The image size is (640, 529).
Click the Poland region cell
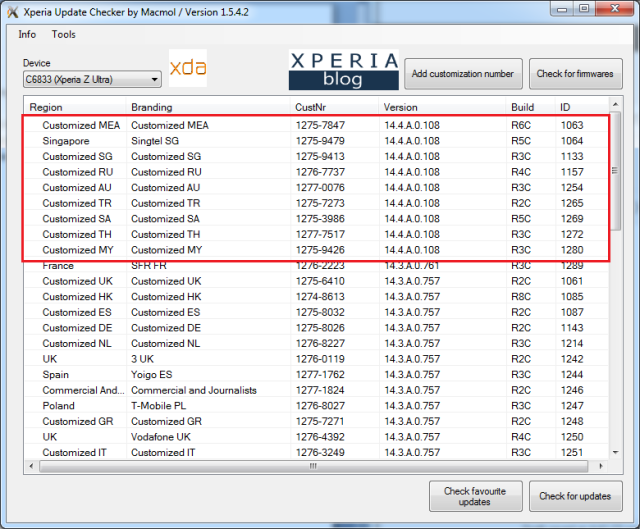[58, 406]
